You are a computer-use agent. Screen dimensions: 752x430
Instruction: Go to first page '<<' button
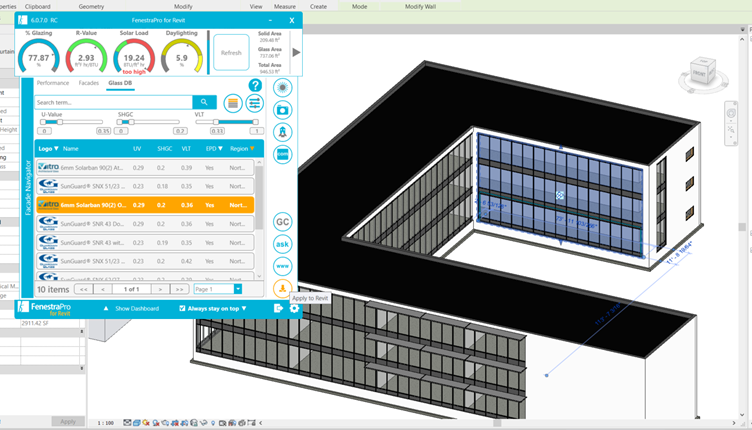pyautogui.click(x=83, y=289)
